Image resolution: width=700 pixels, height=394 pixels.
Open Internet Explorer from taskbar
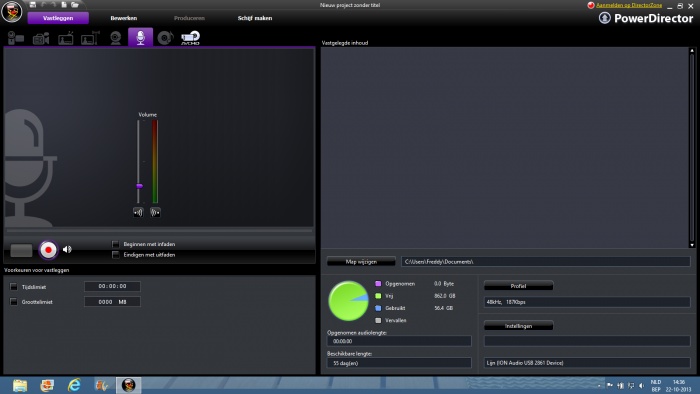tap(74, 385)
